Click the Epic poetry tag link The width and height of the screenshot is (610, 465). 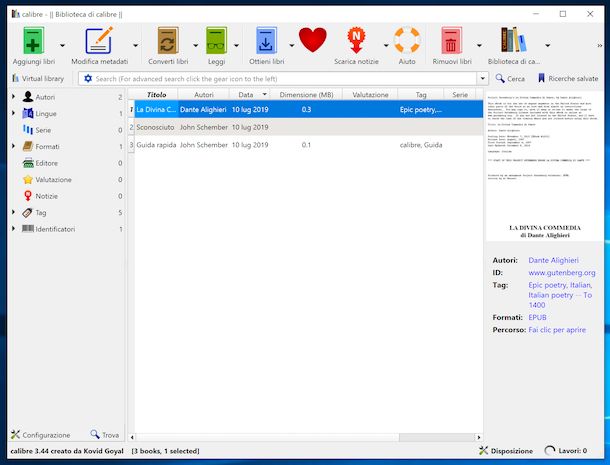point(547,285)
